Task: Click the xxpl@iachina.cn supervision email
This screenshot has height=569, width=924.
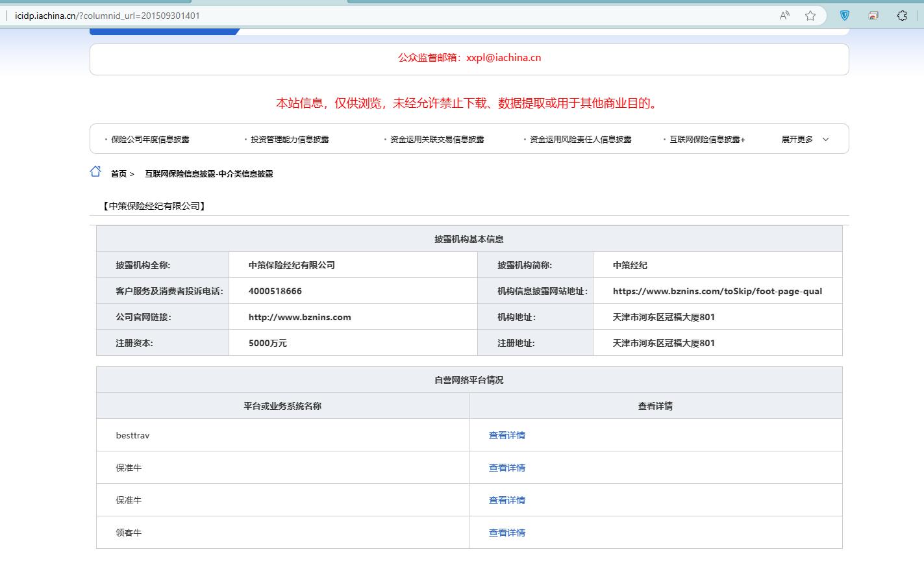Action: coord(503,57)
